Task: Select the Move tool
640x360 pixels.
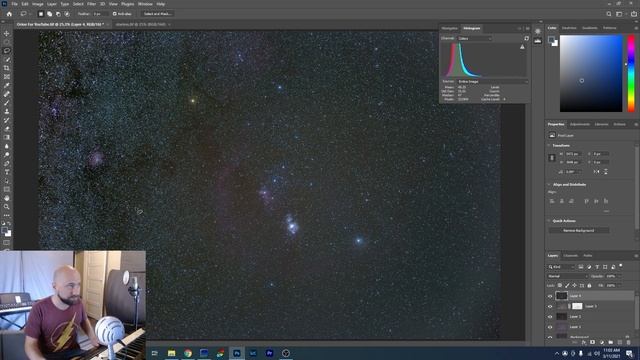Action: tap(7, 33)
